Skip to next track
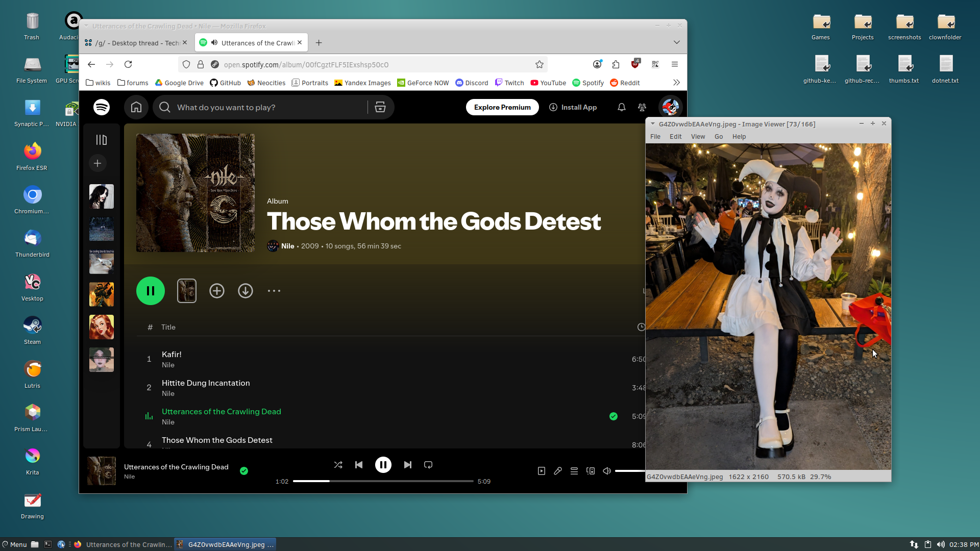Screen dimensions: 980x551 tap(407, 465)
